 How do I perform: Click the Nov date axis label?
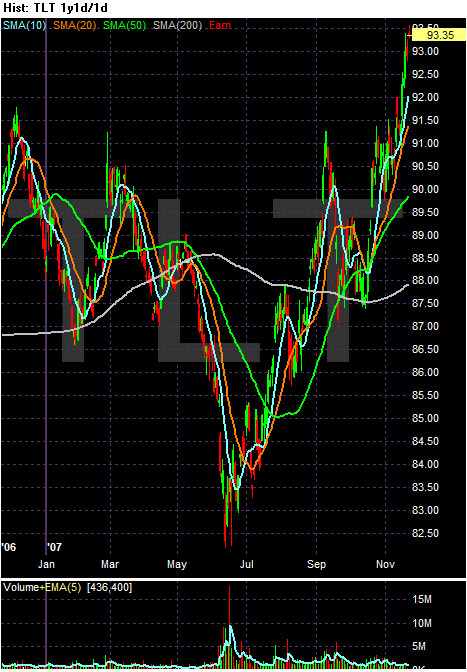pyautogui.click(x=385, y=564)
